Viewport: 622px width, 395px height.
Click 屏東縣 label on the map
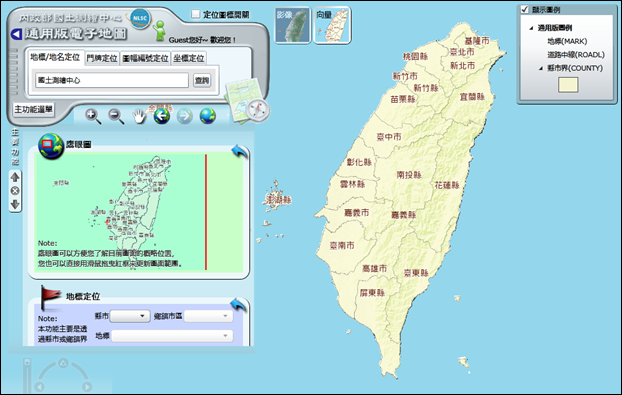click(372, 293)
